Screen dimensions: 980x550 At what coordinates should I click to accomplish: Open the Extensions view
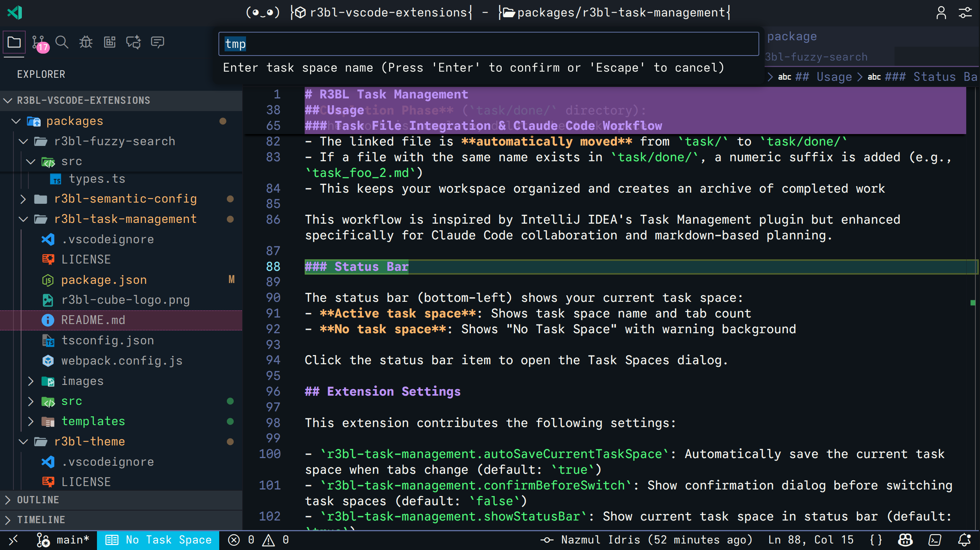110,42
